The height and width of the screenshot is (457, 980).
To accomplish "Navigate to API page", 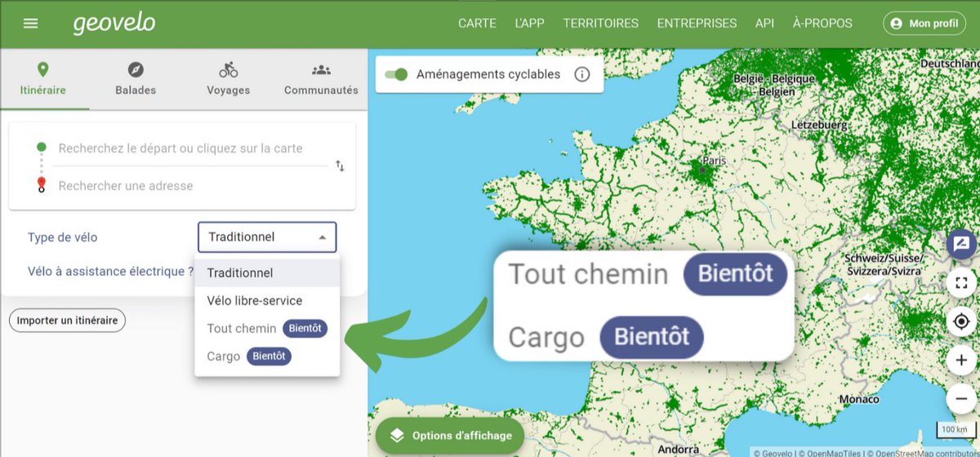I will [x=764, y=24].
